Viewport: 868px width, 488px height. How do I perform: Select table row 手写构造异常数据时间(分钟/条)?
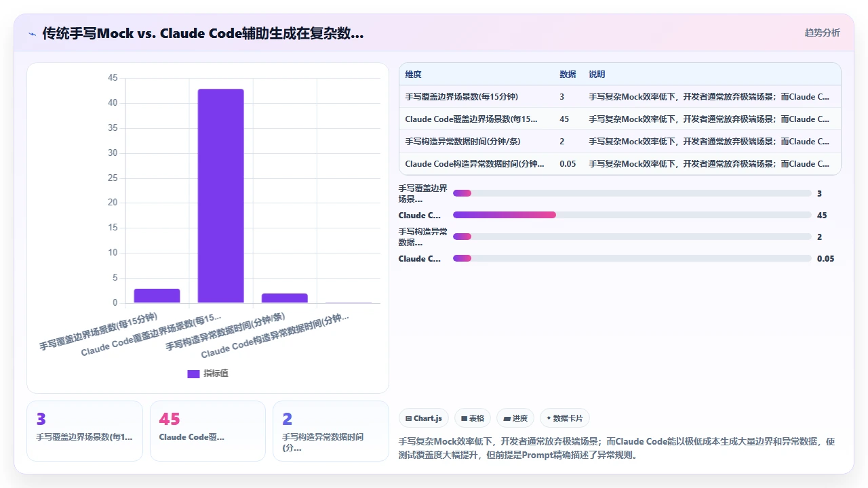coord(620,142)
